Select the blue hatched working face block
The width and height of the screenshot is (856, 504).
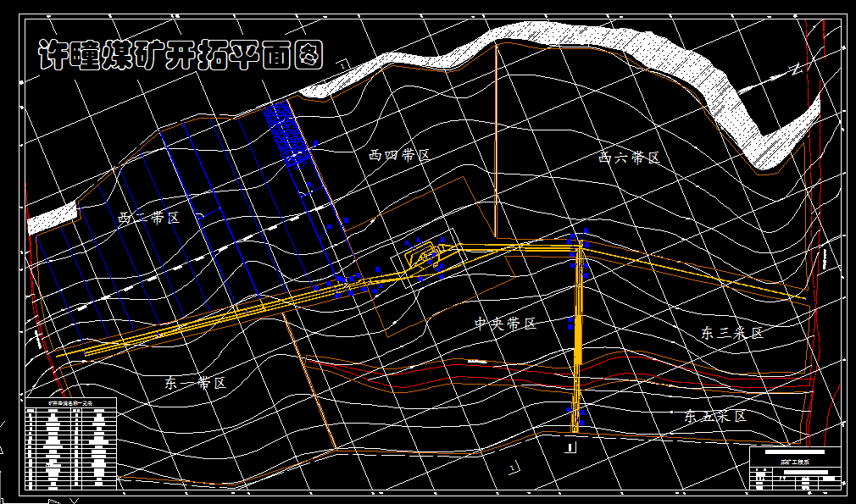(x=287, y=135)
